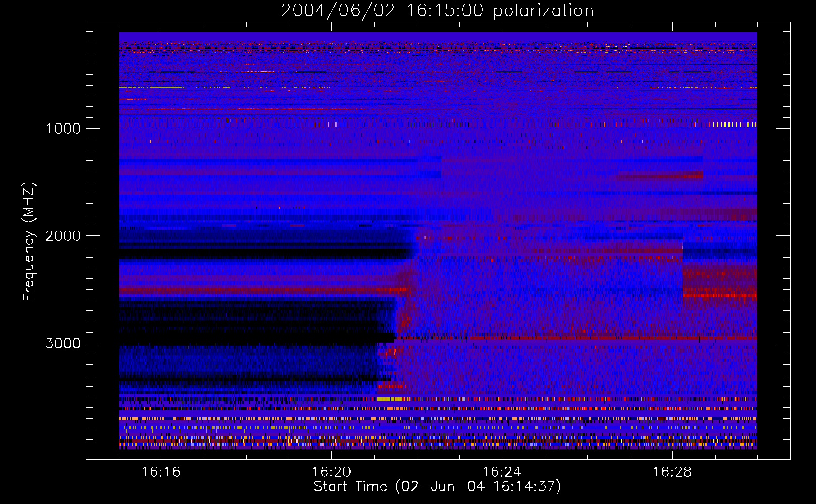The image size is (816, 504).
Task: Click the "Frequency (MHZ)" axis label
Action: 29,242
